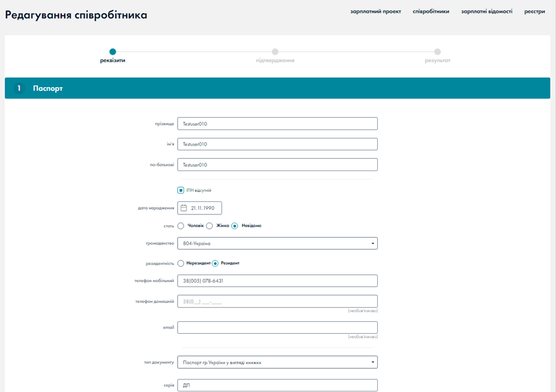Select 'Невідомо' gender radio button
Viewport: 556px width, 392px height.
(x=235, y=226)
